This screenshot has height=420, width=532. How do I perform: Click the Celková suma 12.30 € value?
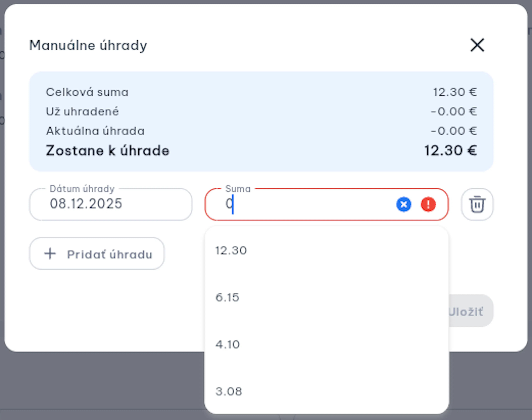pos(455,92)
